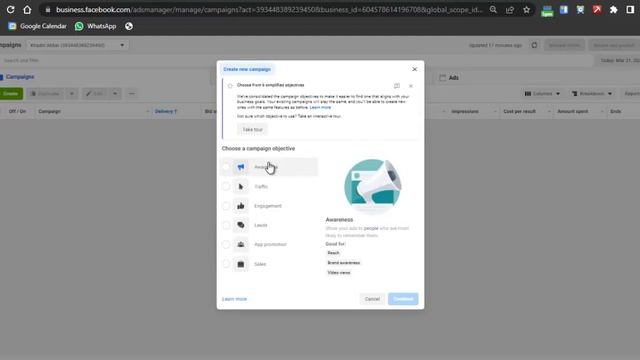Close the Create new campaign dialog
This screenshot has width=640, height=360.
[x=415, y=69]
